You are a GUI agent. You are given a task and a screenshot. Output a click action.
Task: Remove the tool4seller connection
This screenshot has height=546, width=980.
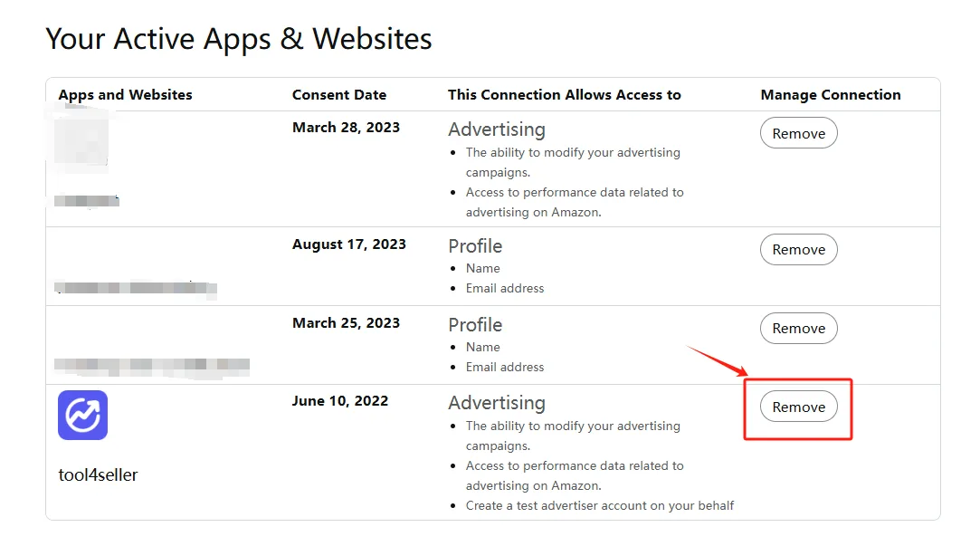pos(799,407)
